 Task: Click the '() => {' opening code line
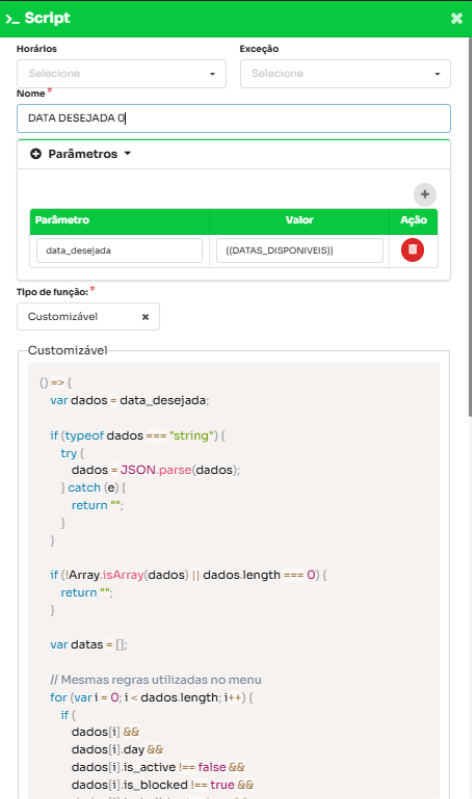56,383
